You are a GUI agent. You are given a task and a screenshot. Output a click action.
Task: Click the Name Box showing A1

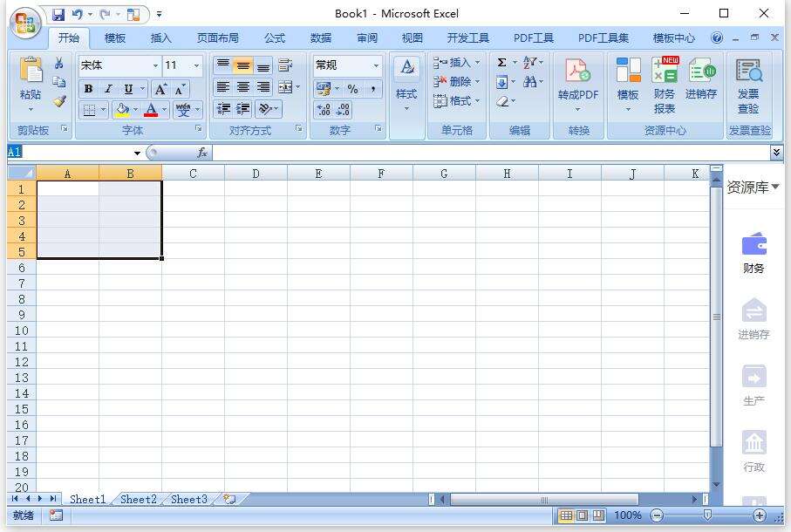coord(70,153)
